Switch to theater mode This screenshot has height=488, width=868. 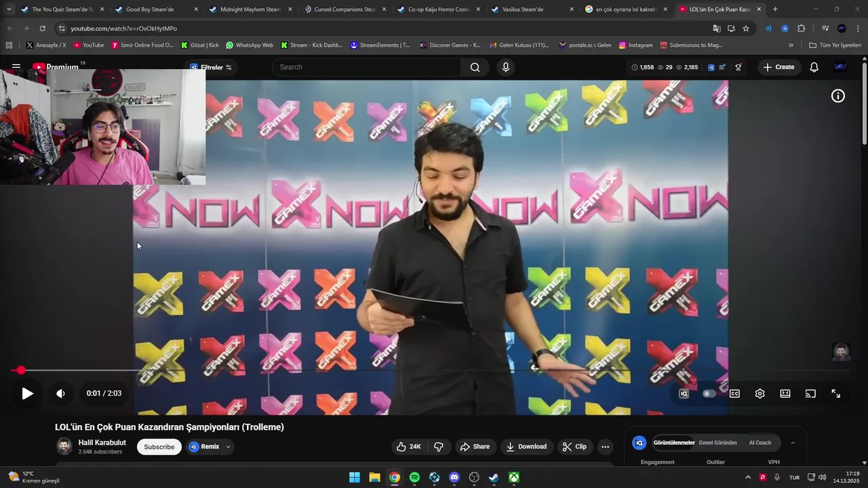pyautogui.click(x=785, y=394)
